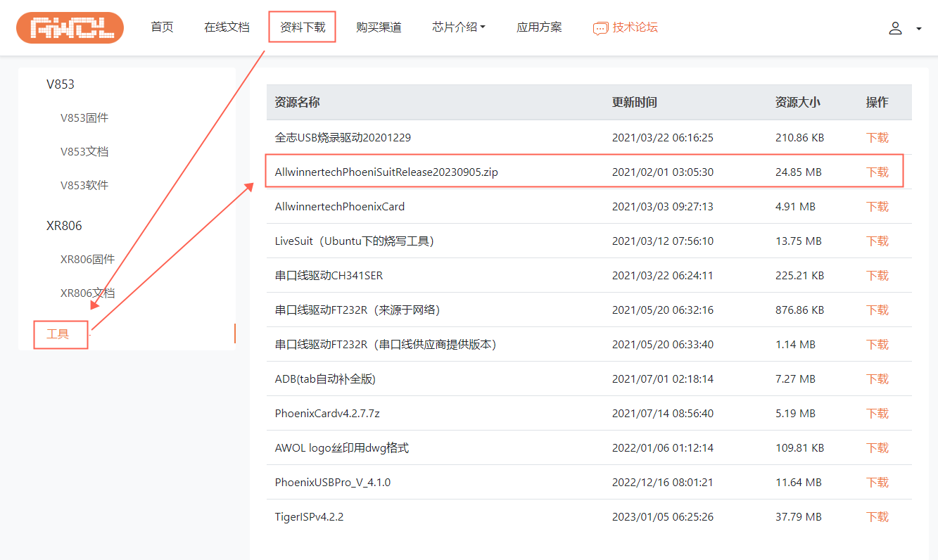Click the AWOL logo in header

point(70,28)
